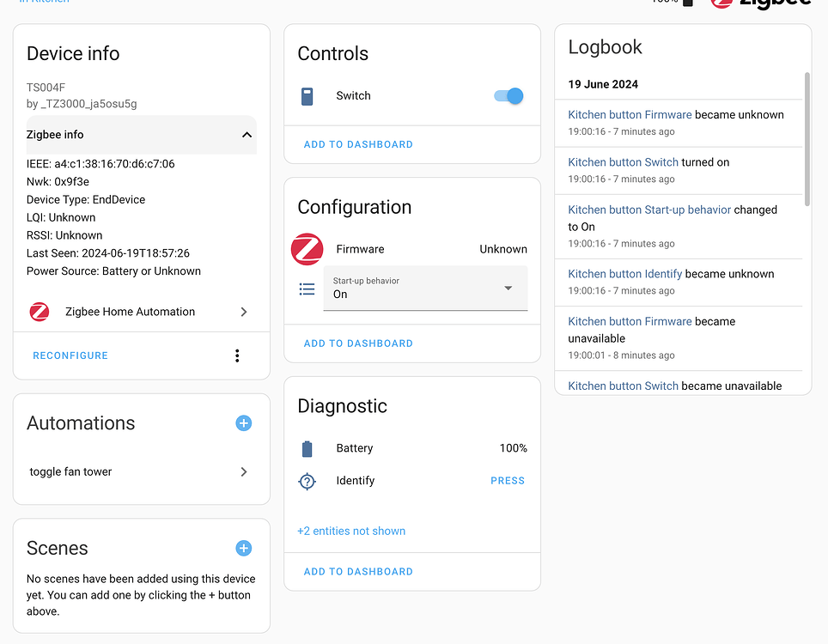Click the Start-up behavior list icon
Viewport: 828px width, 644px height.
307,289
